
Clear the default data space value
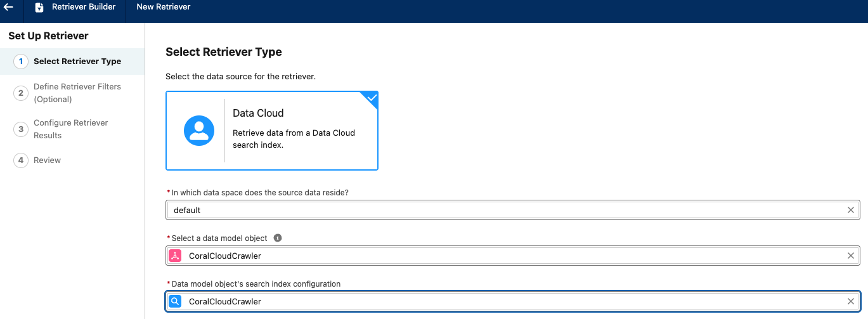tap(851, 210)
